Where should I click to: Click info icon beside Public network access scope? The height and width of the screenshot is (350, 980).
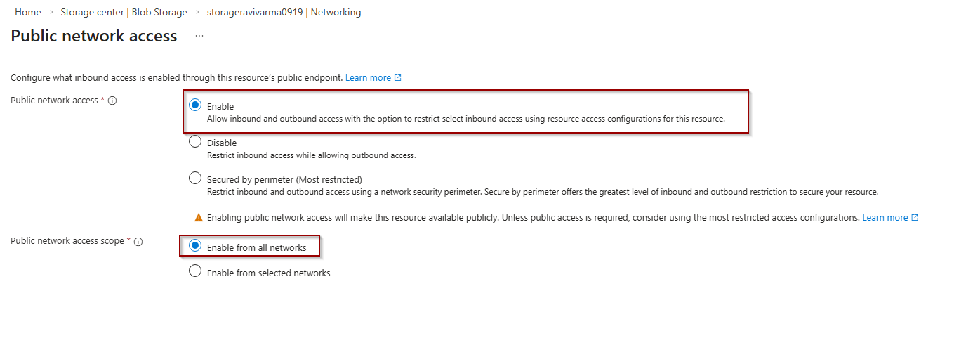click(138, 242)
